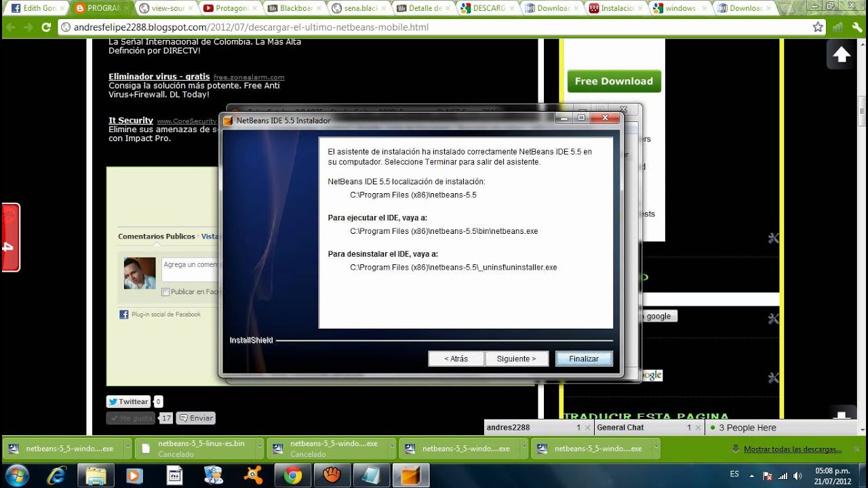Switch to the windows Google tab

tap(679, 8)
